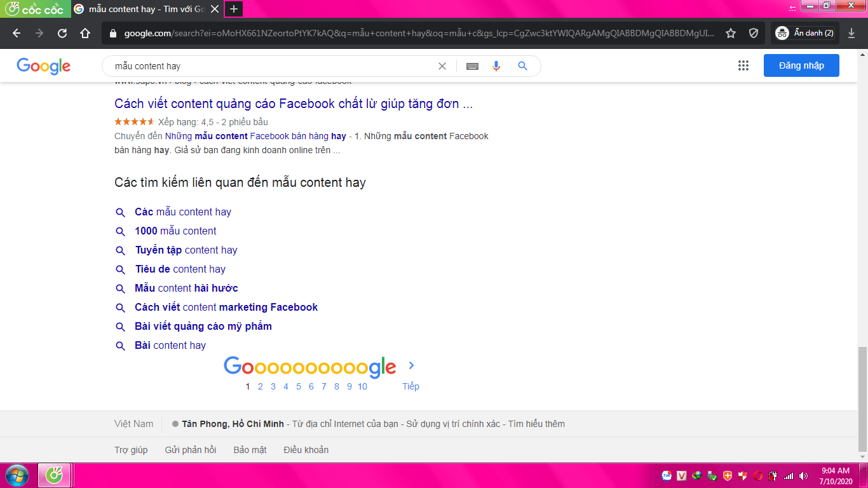Image resolution: width=868 pixels, height=488 pixels.
Task: Click the Đăng nhập button
Action: 801,65
